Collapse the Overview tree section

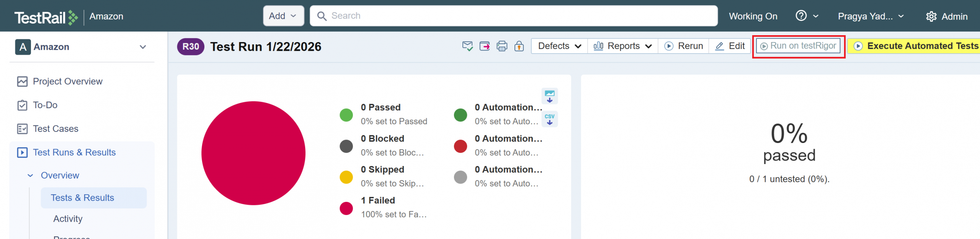coord(30,176)
